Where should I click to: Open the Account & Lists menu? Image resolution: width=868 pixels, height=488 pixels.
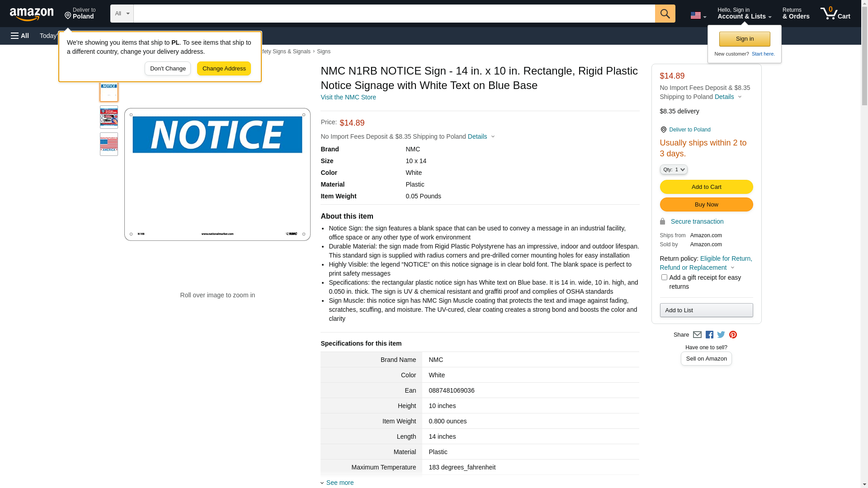point(744,14)
